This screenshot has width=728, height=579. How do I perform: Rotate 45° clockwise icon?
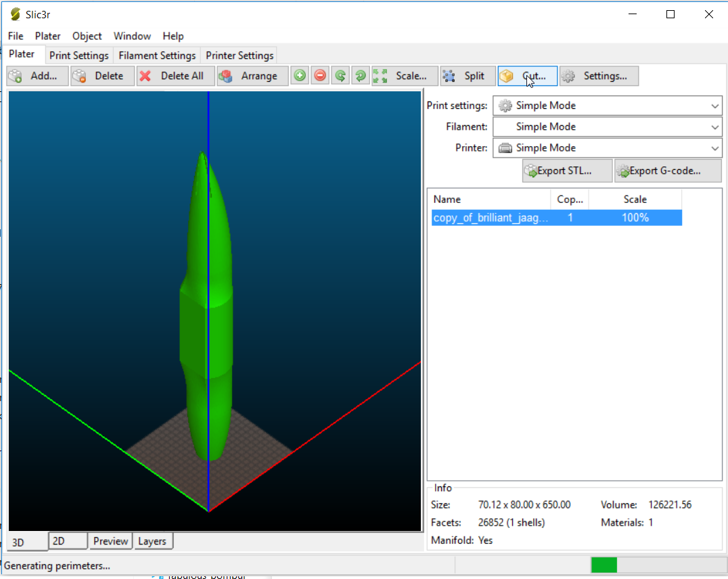tap(361, 76)
